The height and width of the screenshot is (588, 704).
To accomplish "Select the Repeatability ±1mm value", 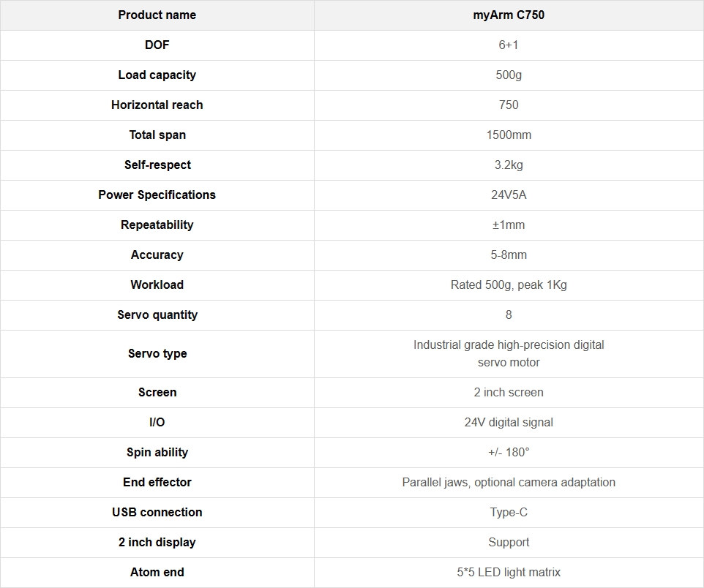I will click(509, 225).
